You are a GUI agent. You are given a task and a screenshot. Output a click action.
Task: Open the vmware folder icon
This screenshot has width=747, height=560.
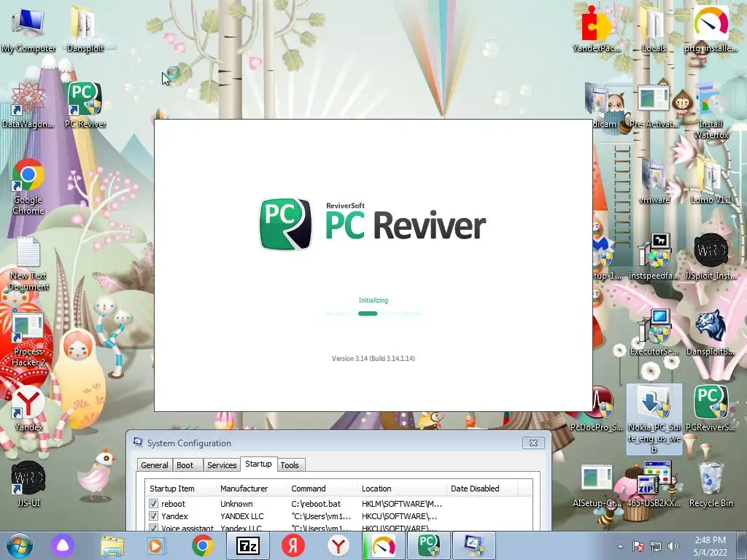[x=654, y=181]
